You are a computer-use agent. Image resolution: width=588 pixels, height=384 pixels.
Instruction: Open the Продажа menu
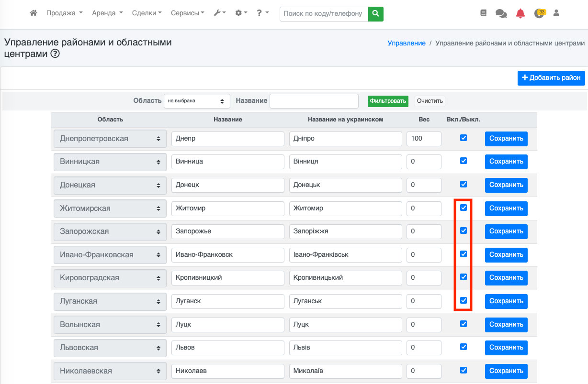pyautogui.click(x=64, y=13)
